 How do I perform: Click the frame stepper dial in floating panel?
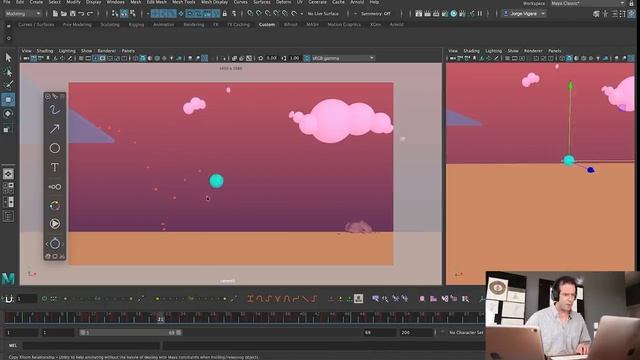click(55, 244)
